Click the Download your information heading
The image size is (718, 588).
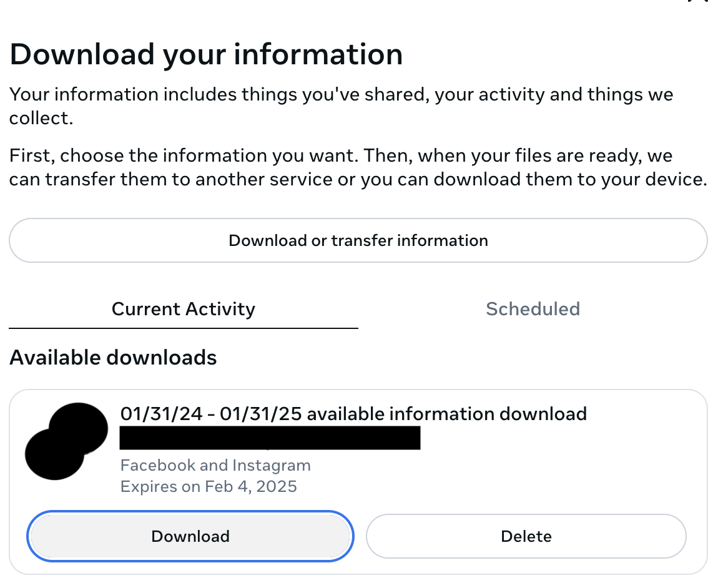(x=206, y=54)
